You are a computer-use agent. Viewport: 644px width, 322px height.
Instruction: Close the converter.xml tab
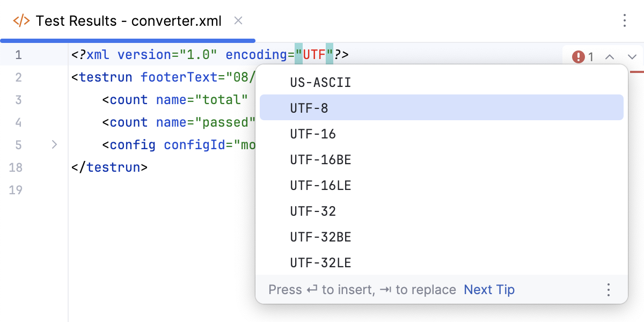click(x=238, y=21)
